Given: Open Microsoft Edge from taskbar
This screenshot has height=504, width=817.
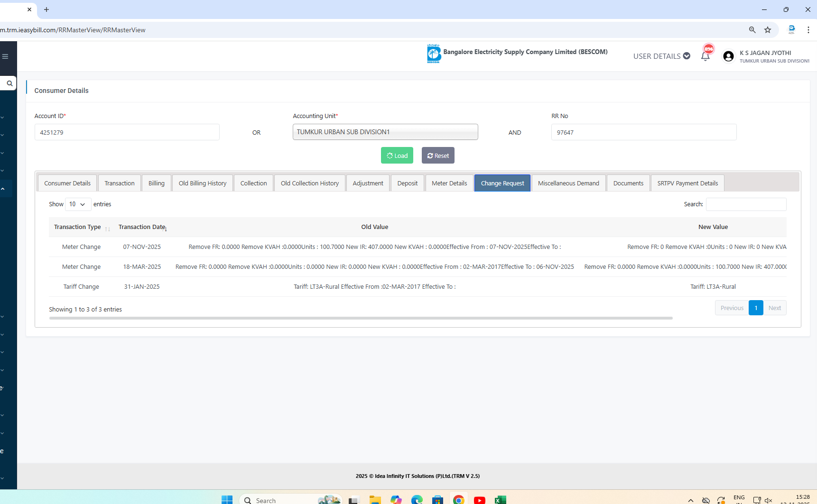Looking at the screenshot, I should coord(417,500).
